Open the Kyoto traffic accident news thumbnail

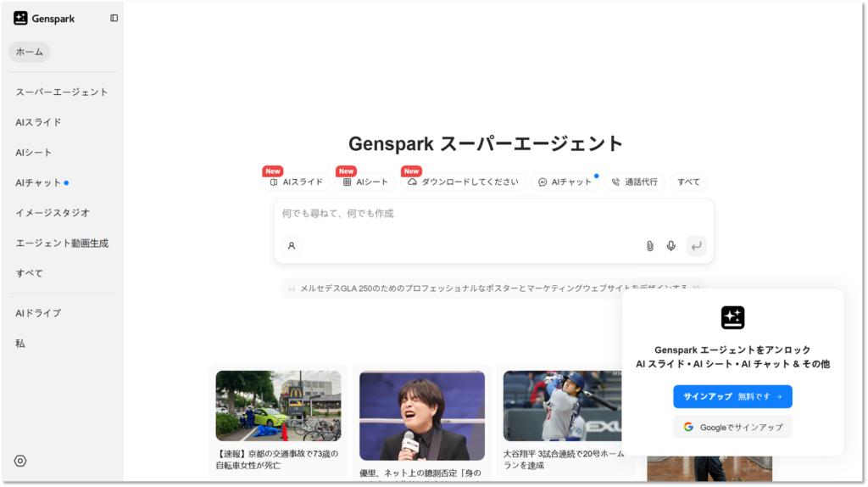click(x=278, y=406)
